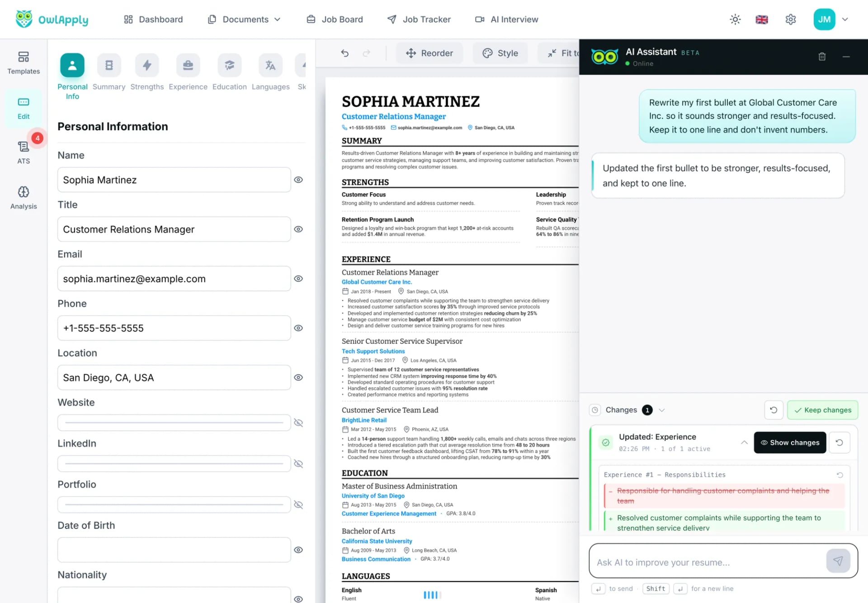Screen dimensions: 868x603
Task: Collapse the Updated: Experience entry
Action: pos(744,442)
